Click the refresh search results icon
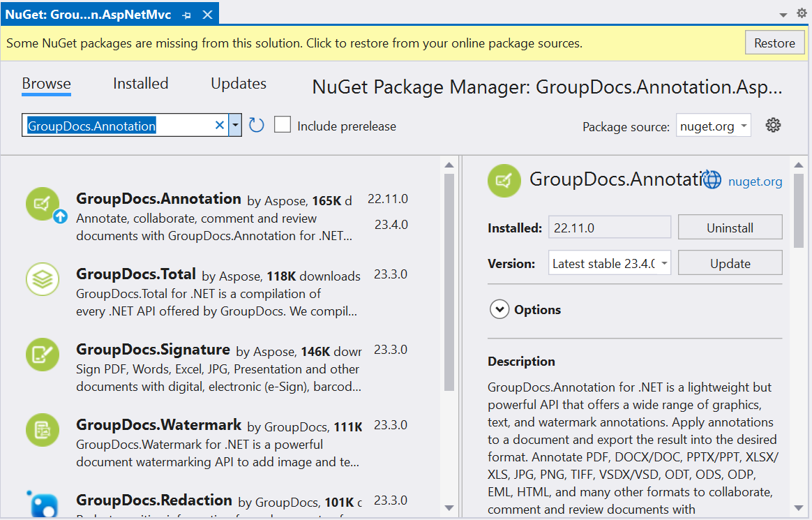 point(256,126)
